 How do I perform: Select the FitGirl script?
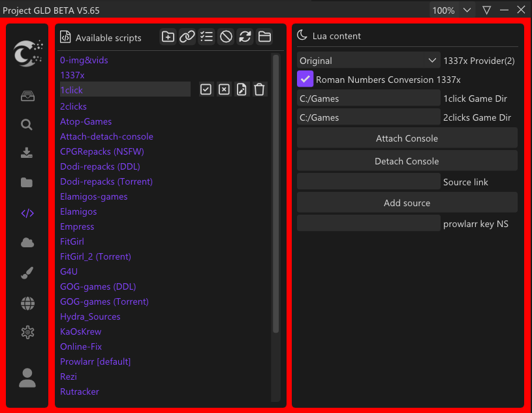[x=72, y=241]
